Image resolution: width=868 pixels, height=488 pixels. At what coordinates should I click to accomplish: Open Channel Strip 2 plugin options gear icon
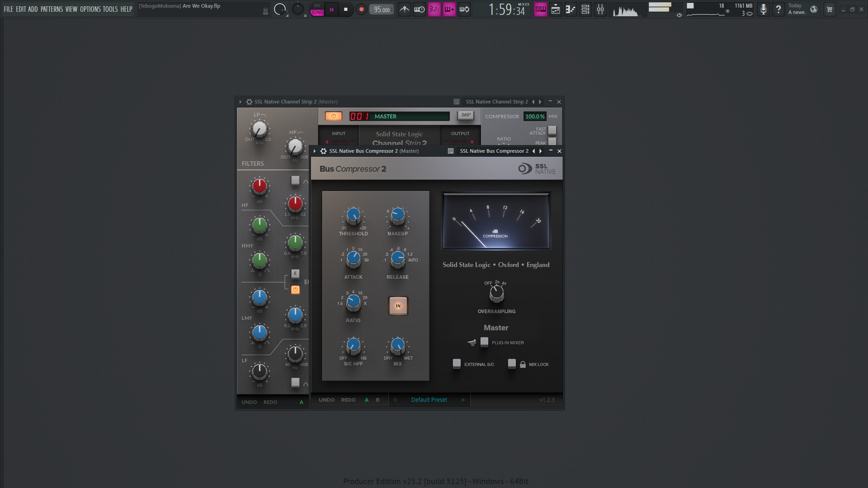click(249, 102)
